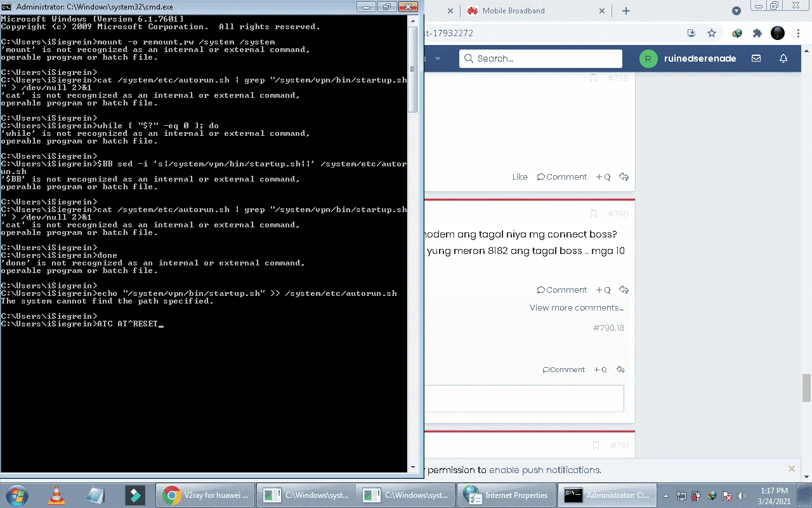This screenshot has width=812, height=508.
Task: Click install/download icon in address bar
Action: coord(692,33)
